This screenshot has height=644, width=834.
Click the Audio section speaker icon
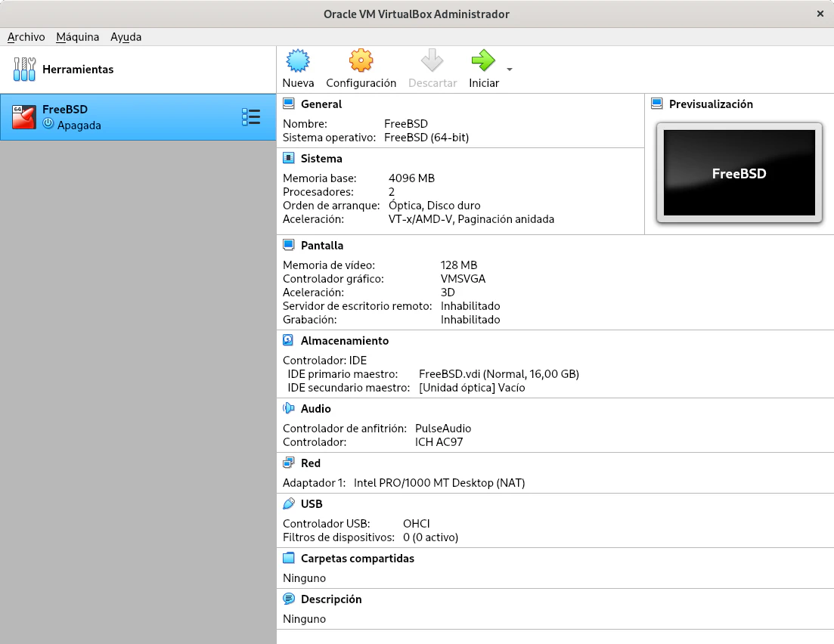288,408
